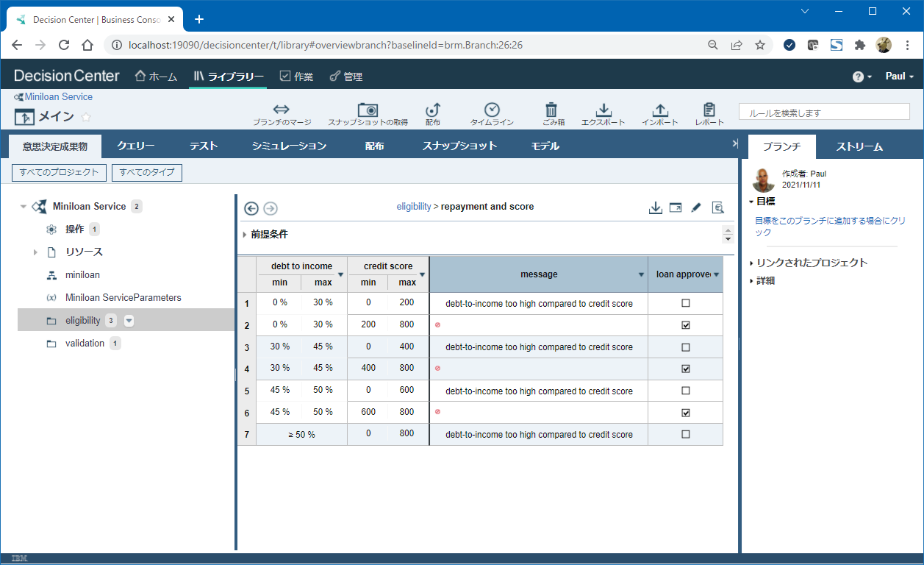The image size is (924, 565).
Task: Expand the 詳細 details section
Action: [x=751, y=280]
